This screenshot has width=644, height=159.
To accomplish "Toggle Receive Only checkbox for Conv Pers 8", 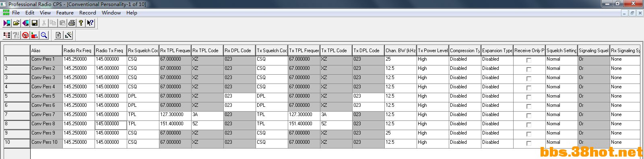I will click(x=529, y=125).
